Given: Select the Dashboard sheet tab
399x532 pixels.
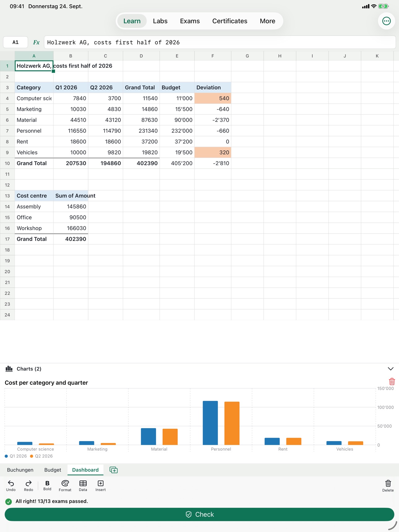Looking at the screenshot, I should pos(85,470).
